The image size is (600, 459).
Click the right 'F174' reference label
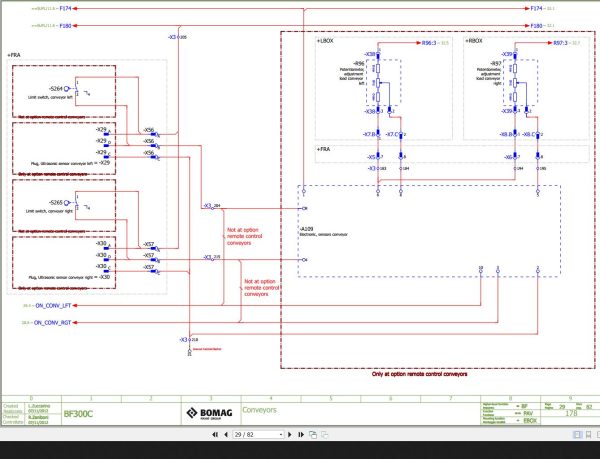[536, 8]
